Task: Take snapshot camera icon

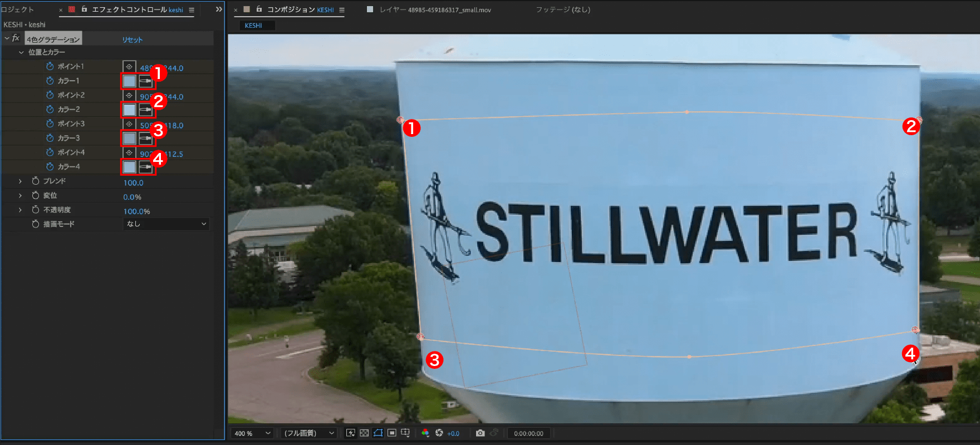Action: pyautogui.click(x=480, y=433)
